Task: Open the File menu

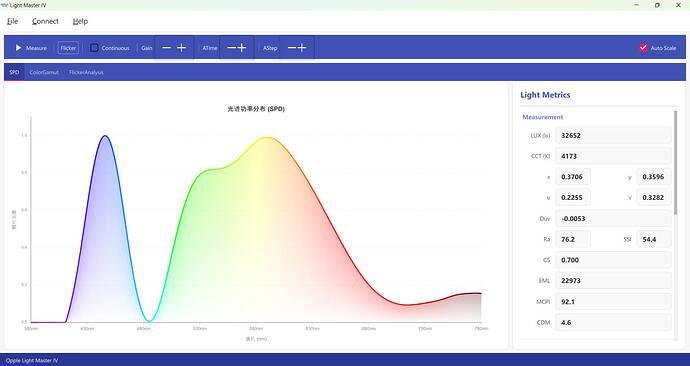Action: click(x=13, y=21)
